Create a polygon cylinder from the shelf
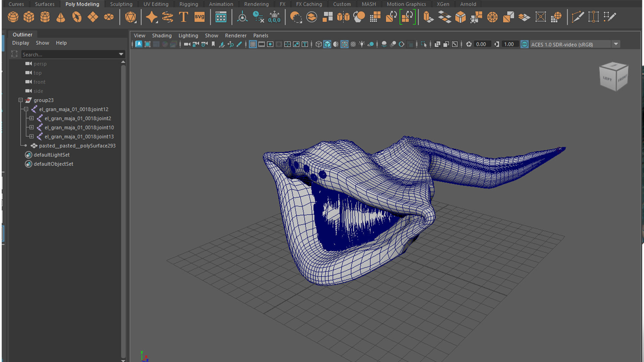The image size is (644, 362). (45, 17)
